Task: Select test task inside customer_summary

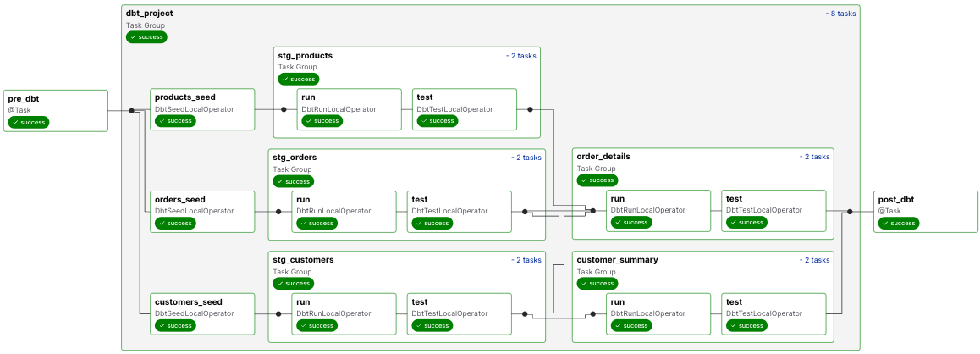Action: point(774,314)
